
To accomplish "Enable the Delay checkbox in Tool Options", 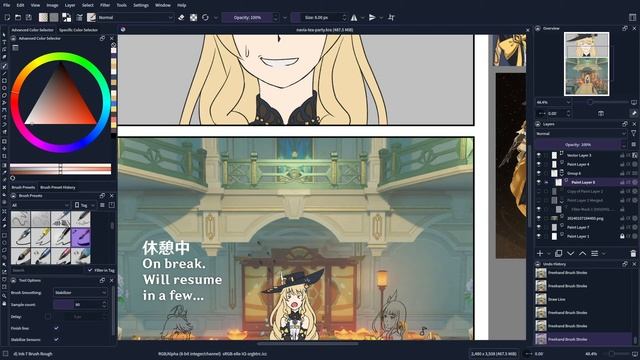I will [x=48, y=316].
